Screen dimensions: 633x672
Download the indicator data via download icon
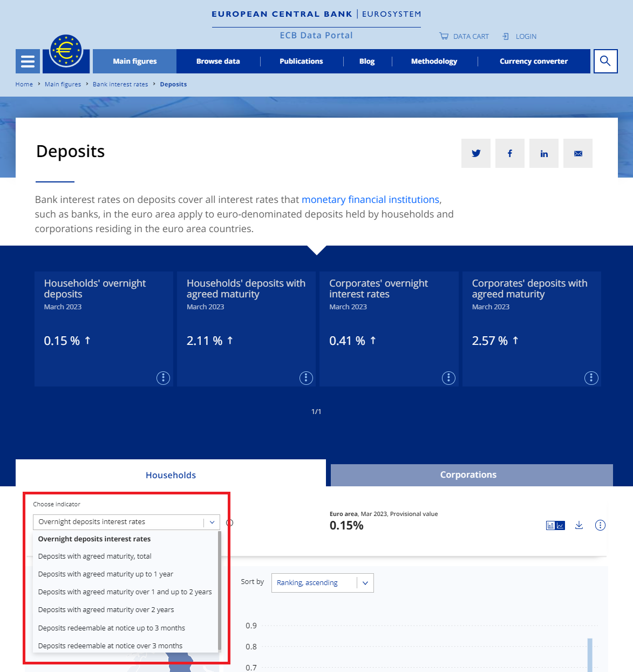tap(578, 525)
